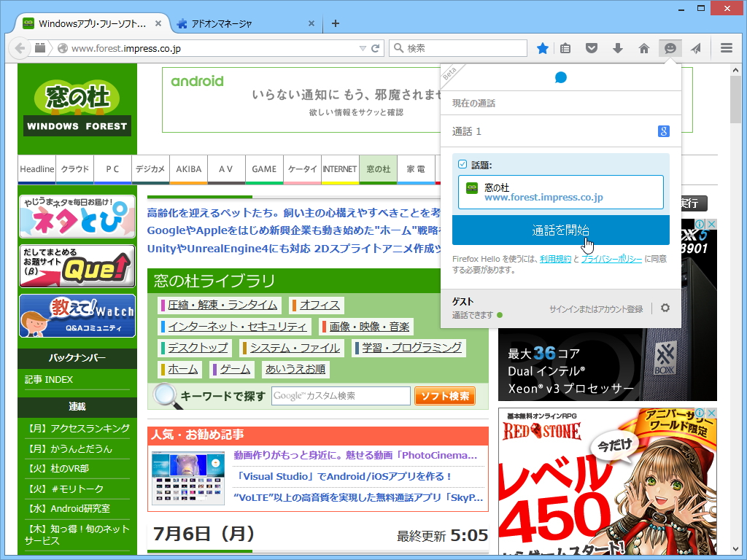Select the GAME navigation tab
This screenshot has width=747, height=560.
[x=264, y=169]
